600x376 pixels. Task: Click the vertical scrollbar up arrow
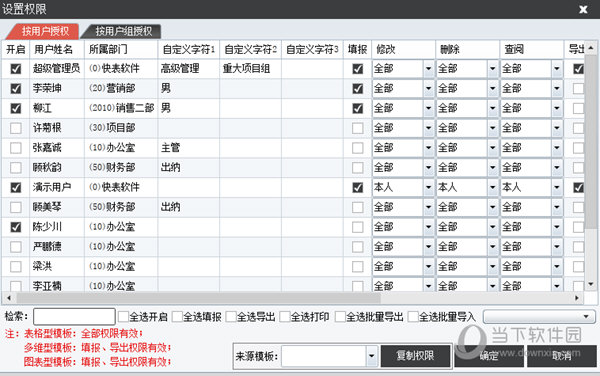[x=591, y=48]
